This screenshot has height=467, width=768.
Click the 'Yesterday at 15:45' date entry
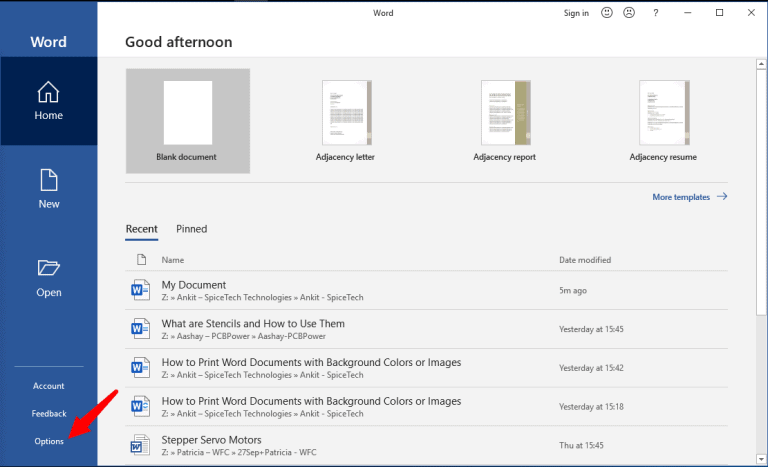[591, 329]
